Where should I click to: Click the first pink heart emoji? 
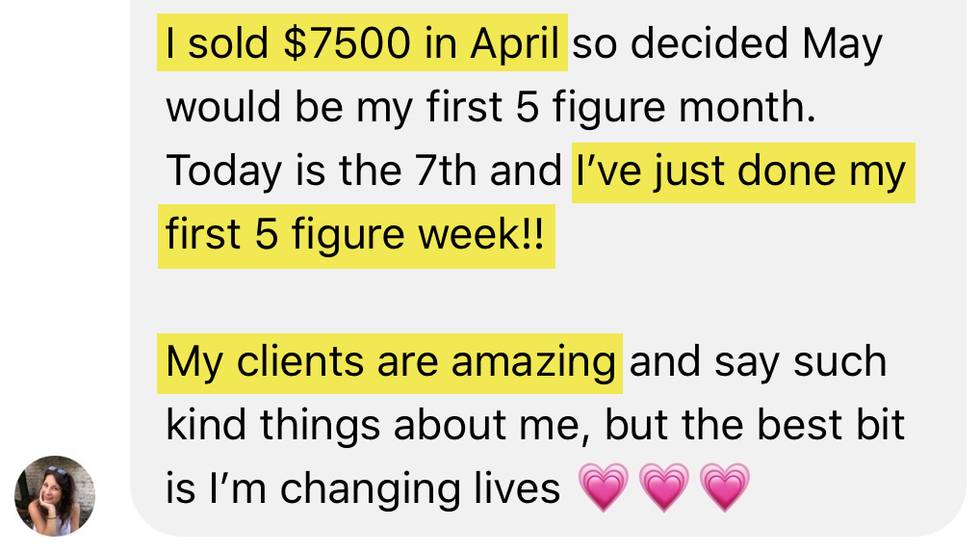pos(604,487)
